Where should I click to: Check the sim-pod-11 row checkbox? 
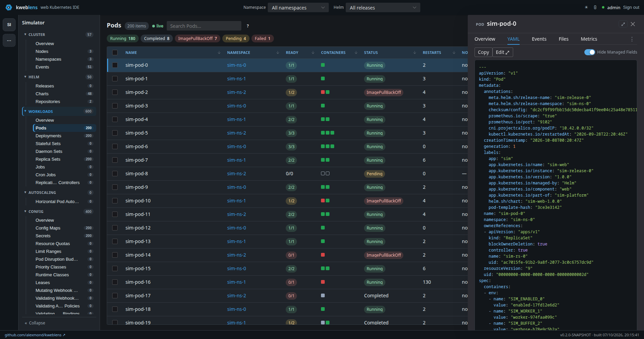(115, 214)
